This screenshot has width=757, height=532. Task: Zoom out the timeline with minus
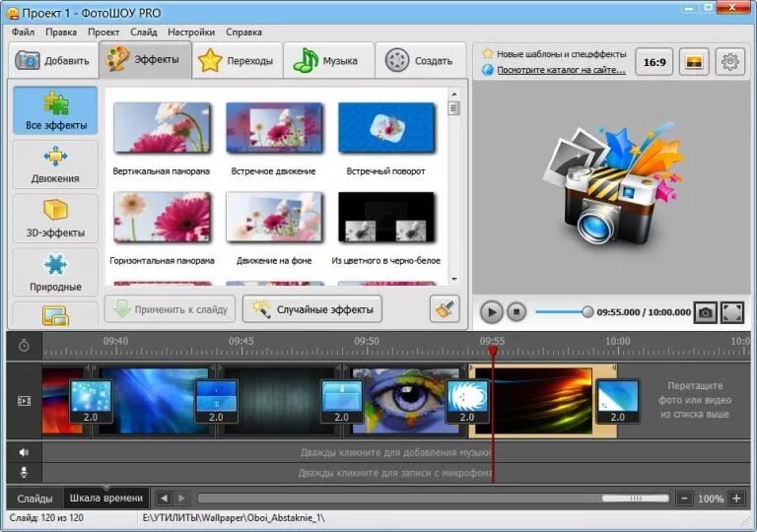685,499
